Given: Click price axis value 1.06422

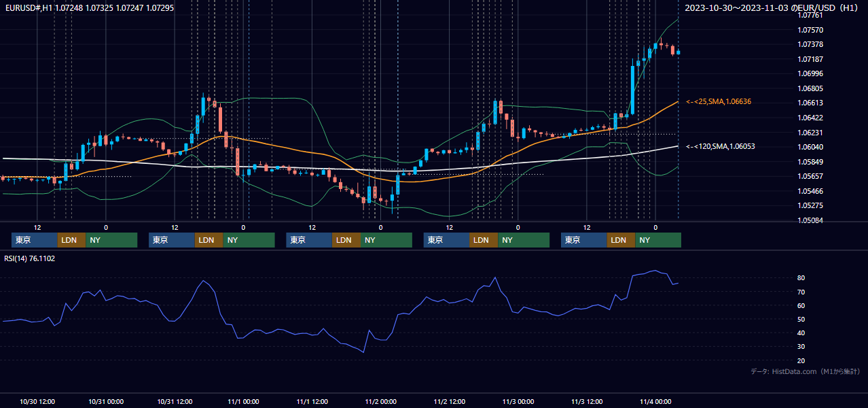Looking at the screenshot, I should pos(810,118).
